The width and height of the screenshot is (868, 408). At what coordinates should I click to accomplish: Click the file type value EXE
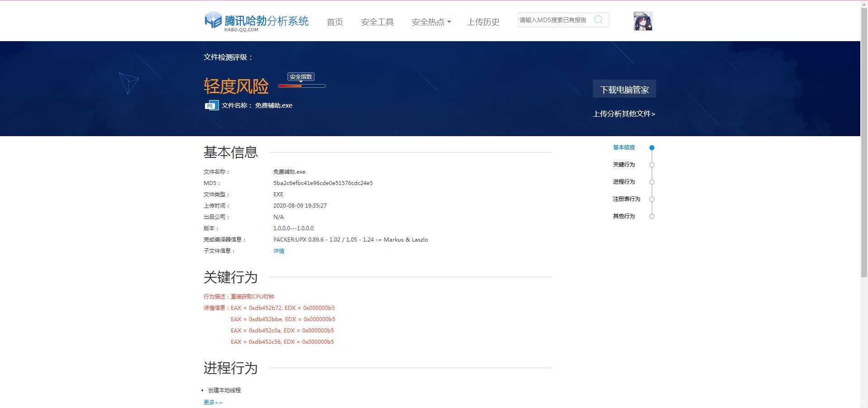(278, 195)
